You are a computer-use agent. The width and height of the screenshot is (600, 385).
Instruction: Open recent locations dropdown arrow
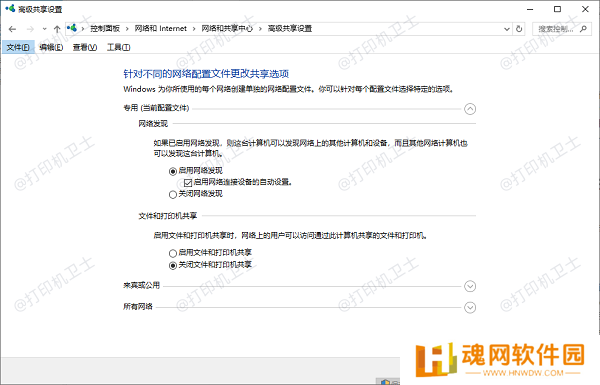(x=44, y=29)
